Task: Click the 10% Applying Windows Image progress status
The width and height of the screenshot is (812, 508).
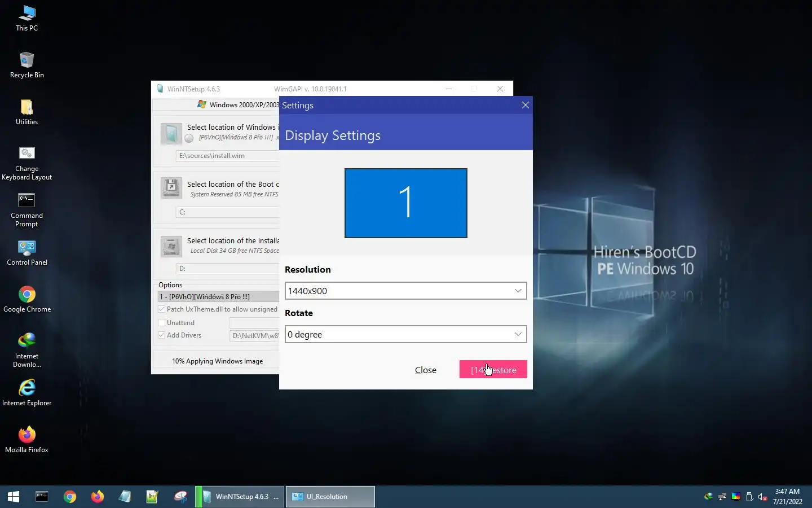Action: click(217, 361)
